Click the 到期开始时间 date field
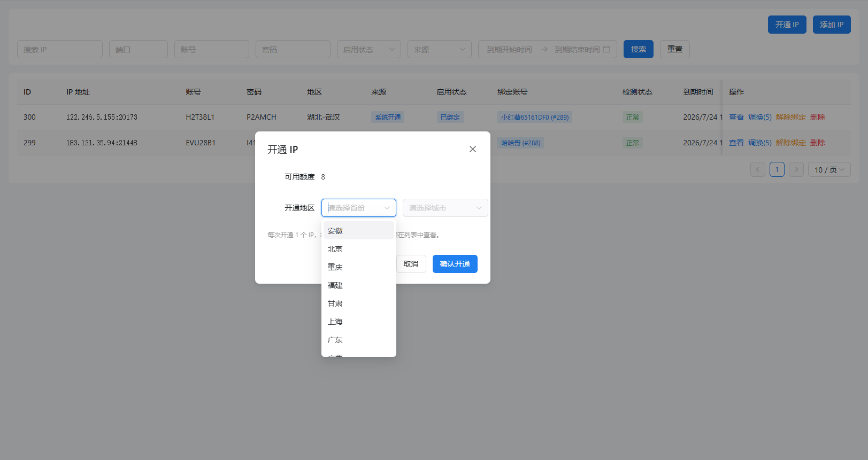This screenshot has height=460, width=868. (x=510, y=50)
